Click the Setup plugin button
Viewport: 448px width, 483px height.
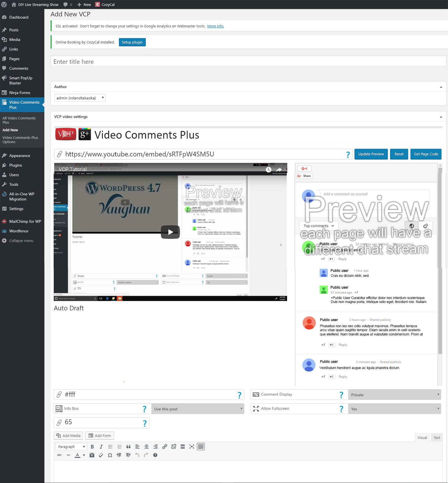[x=132, y=42]
